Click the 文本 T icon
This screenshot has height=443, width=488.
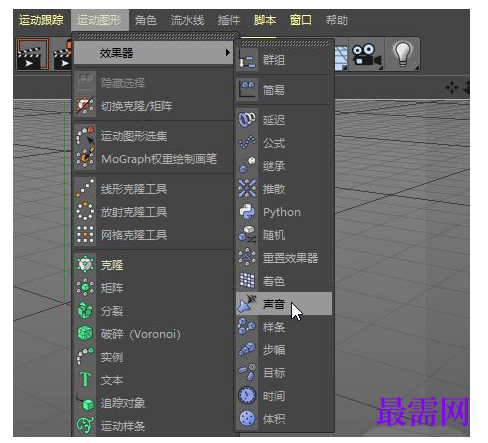point(85,379)
